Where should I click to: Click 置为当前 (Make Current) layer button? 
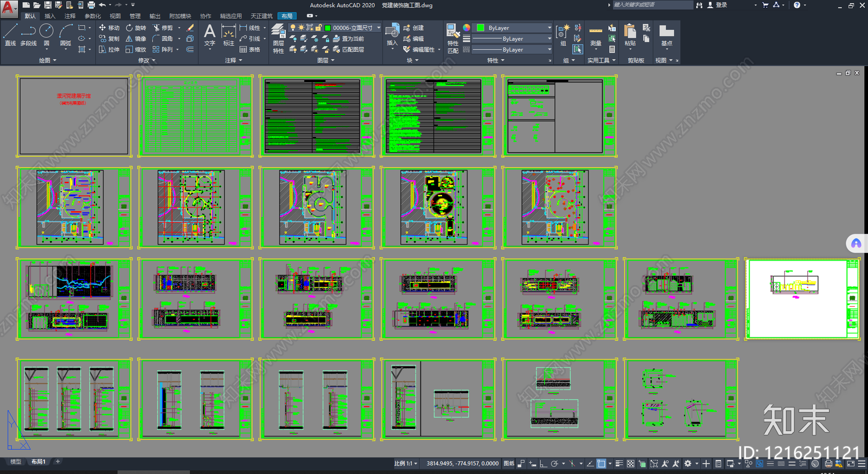click(348, 39)
